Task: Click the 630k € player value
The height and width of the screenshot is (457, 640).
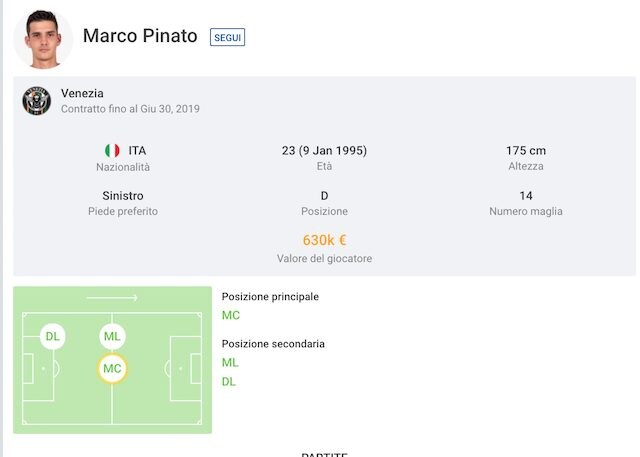Action: pos(324,240)
